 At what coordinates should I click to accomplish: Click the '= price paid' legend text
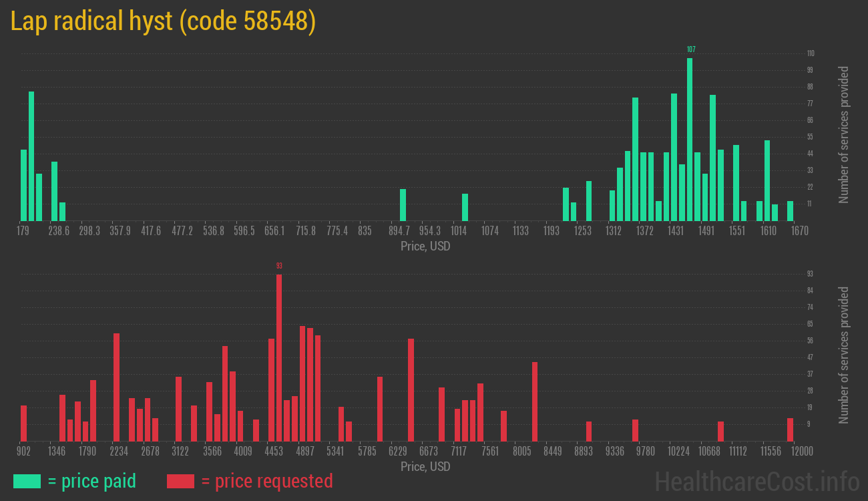(x=92, y=481)
